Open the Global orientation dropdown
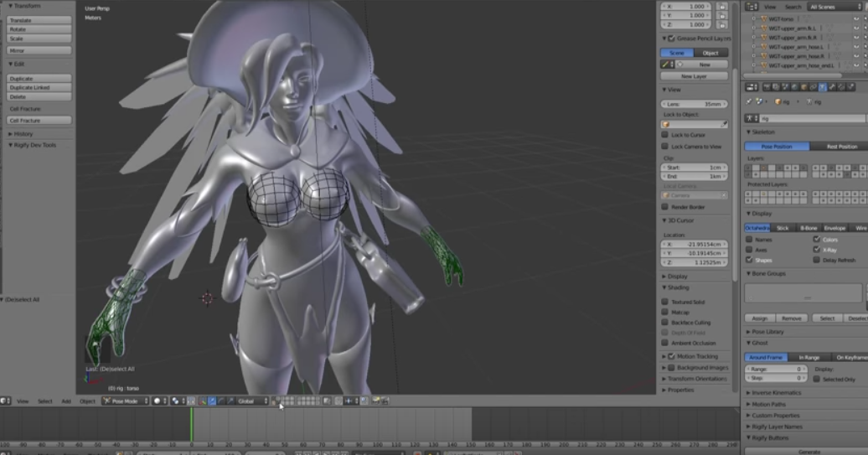The image size is (868, 455). (x=253, y=401)
